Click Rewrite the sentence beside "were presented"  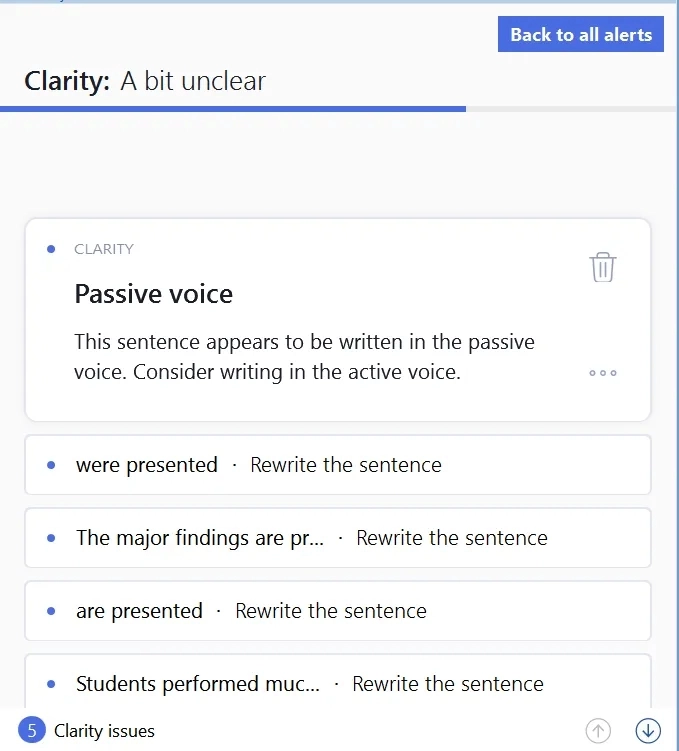point(346,465)
